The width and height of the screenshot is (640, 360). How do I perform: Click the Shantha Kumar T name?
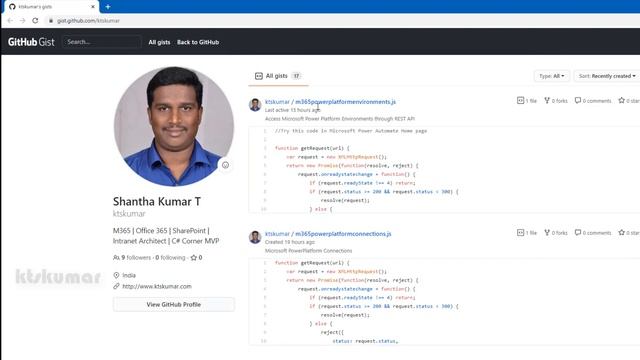coord(157,202)
